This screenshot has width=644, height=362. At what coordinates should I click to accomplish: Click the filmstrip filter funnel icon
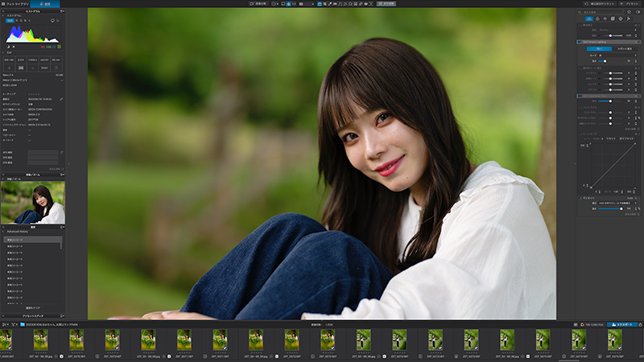click(13, 324)
